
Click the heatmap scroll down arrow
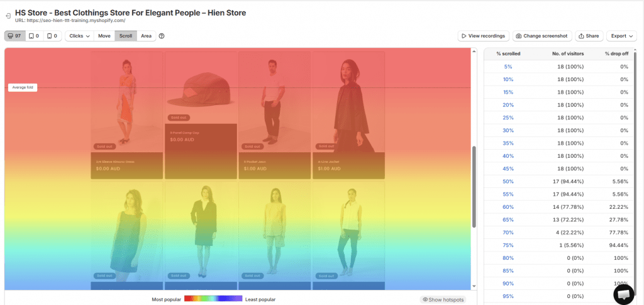point(474,286)
